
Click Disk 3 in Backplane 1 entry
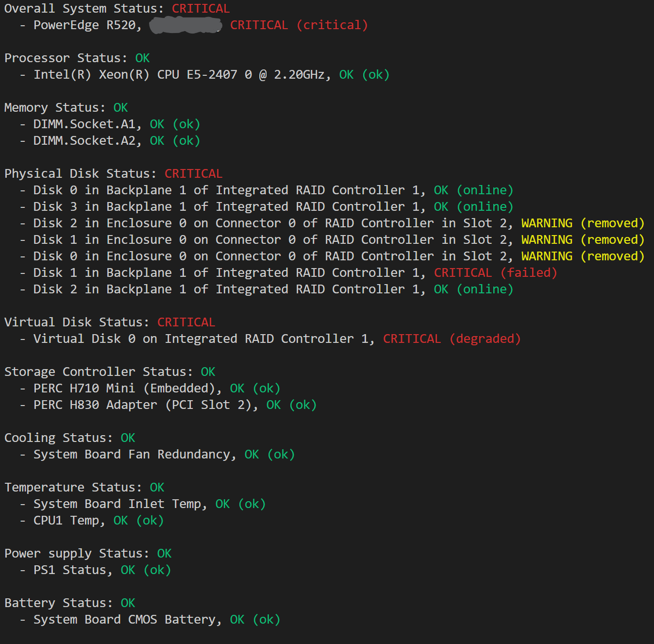coord(266,207)
